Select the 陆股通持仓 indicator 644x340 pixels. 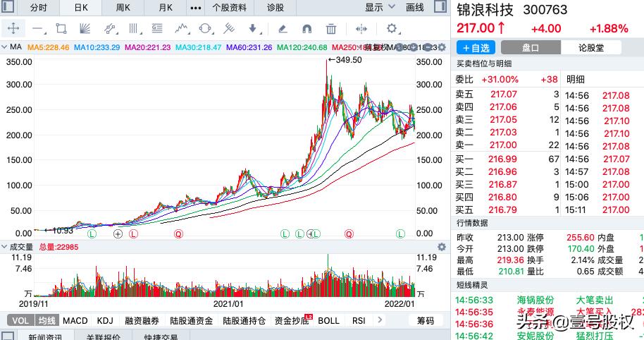[x=244, y=320]
